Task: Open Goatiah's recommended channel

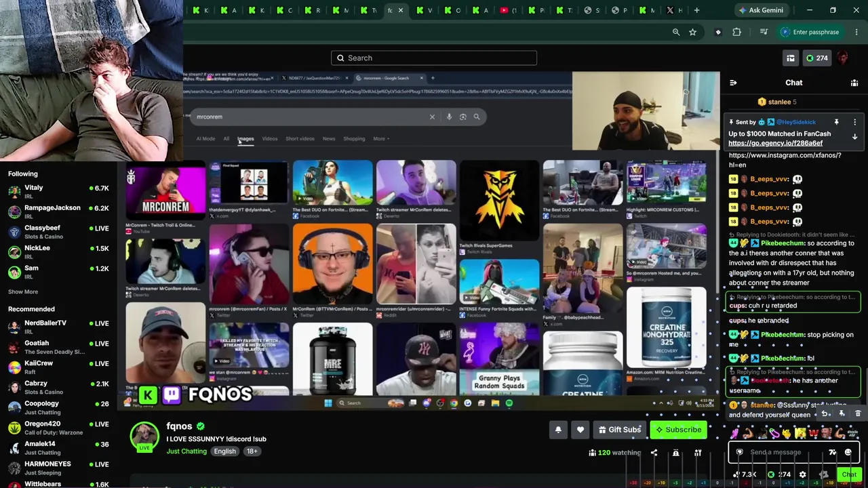Action: (58, 347)
